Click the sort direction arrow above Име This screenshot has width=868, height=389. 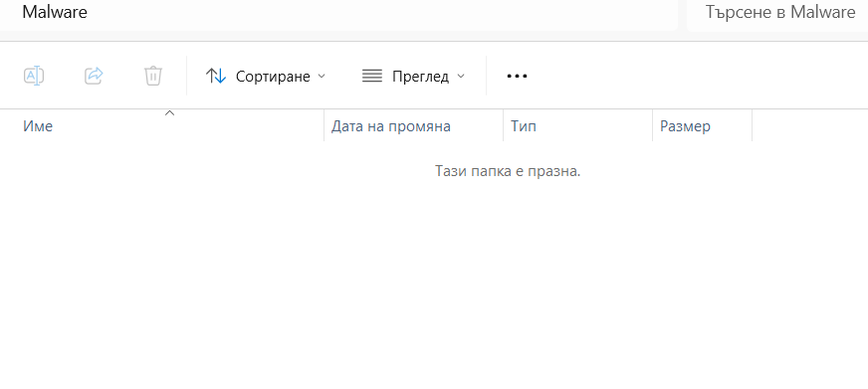coord(170,113)
